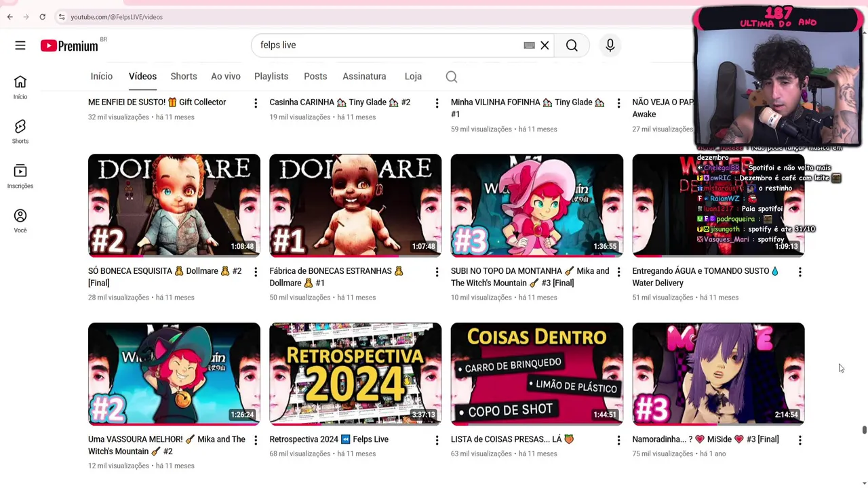Open the Posts channel tab
The image size is (868, 488).
(x=315, y=77)
